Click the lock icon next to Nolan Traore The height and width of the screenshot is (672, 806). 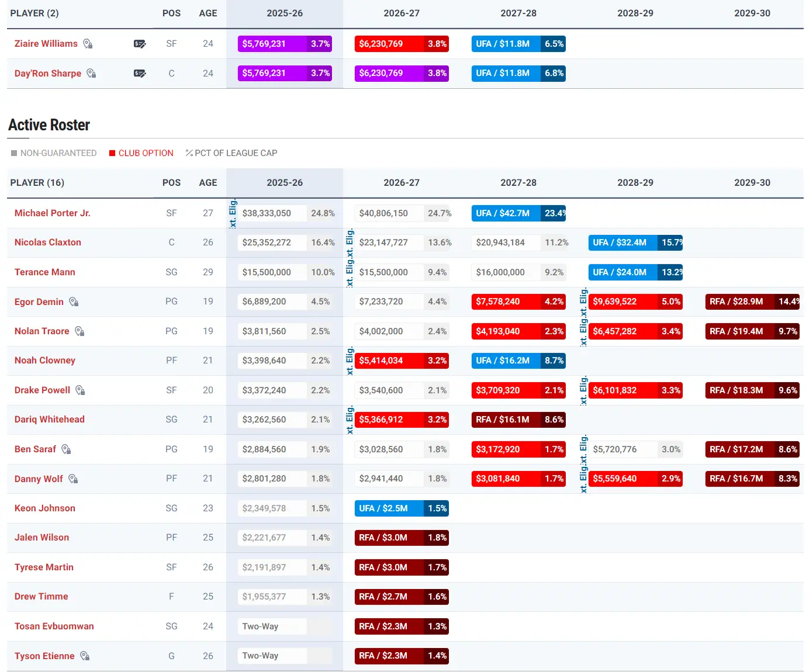click(x=79, y=331)
